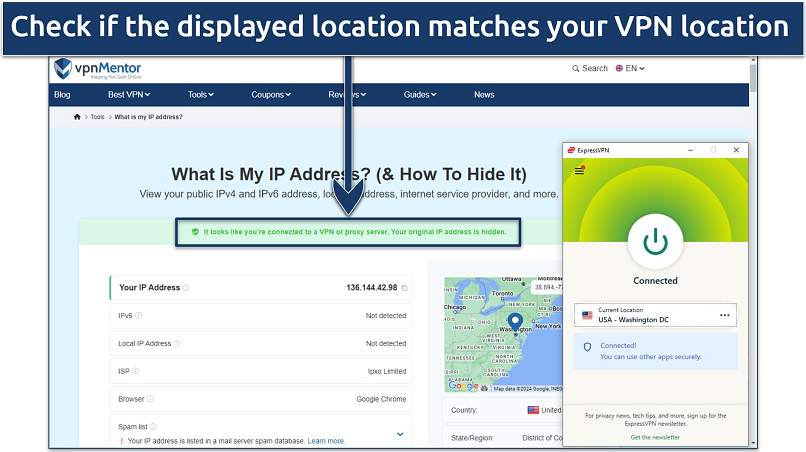This screenshot has width=806, height=452.
Task: Click the ExpressVPN title bar logo
Action: pyautogui.click(x=571, y=150)
